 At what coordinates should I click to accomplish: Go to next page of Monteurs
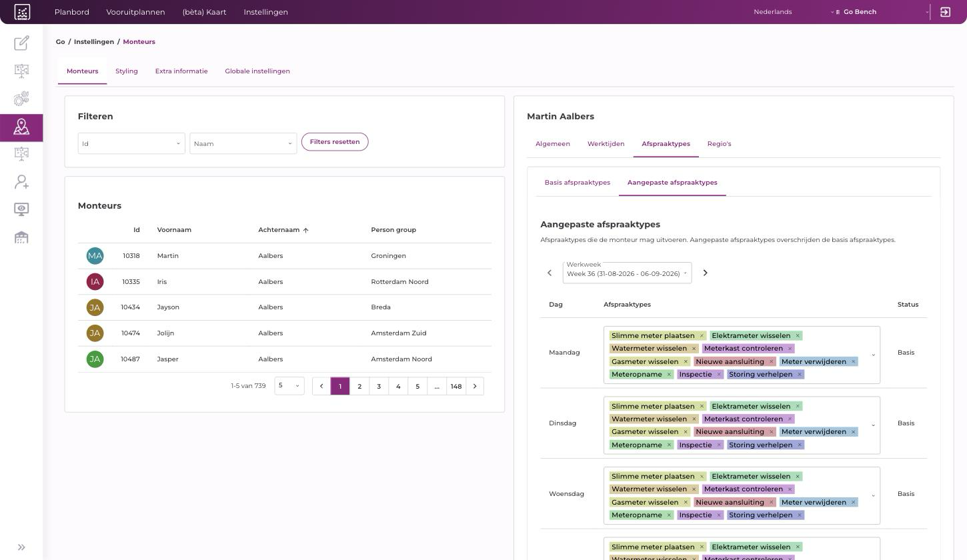(x=475, y=386)
